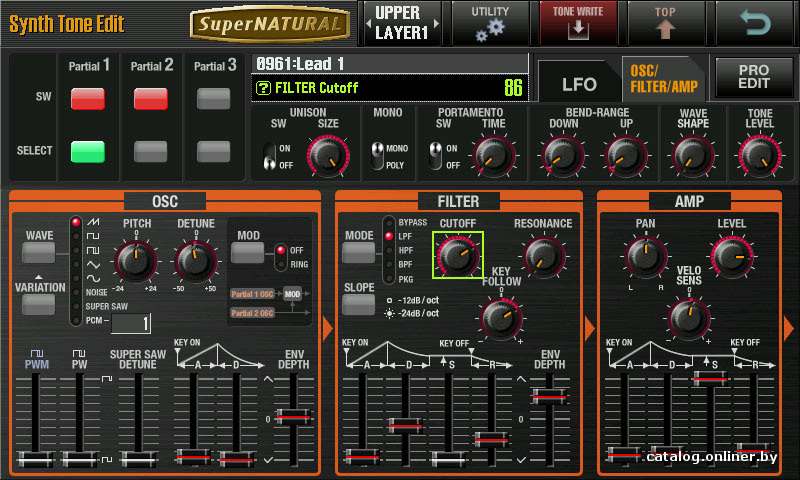Expand the arrow right of AMP section

coord(789,329)
